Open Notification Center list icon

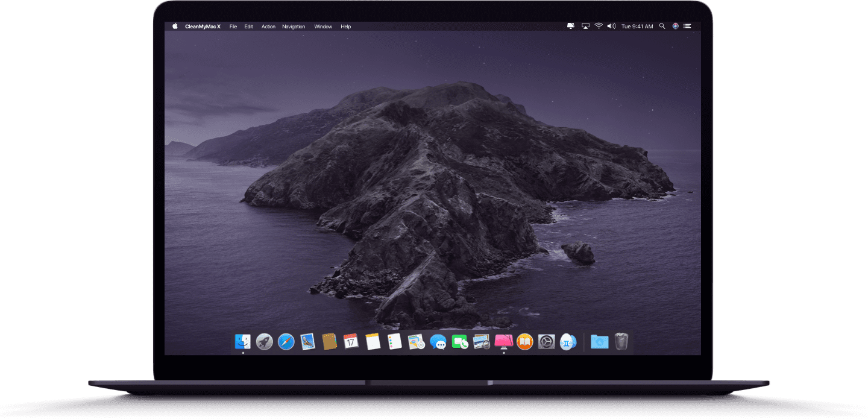point(687,26)
